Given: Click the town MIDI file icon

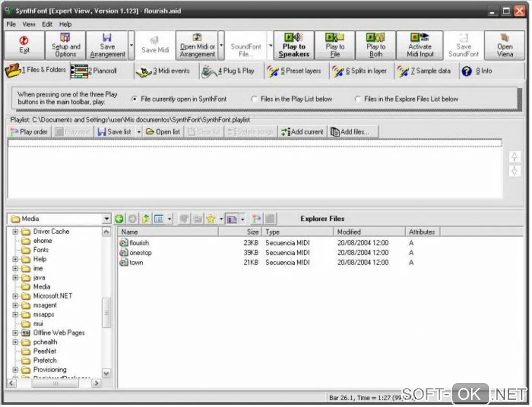Looking at the screenshot, I should (124, 262).
